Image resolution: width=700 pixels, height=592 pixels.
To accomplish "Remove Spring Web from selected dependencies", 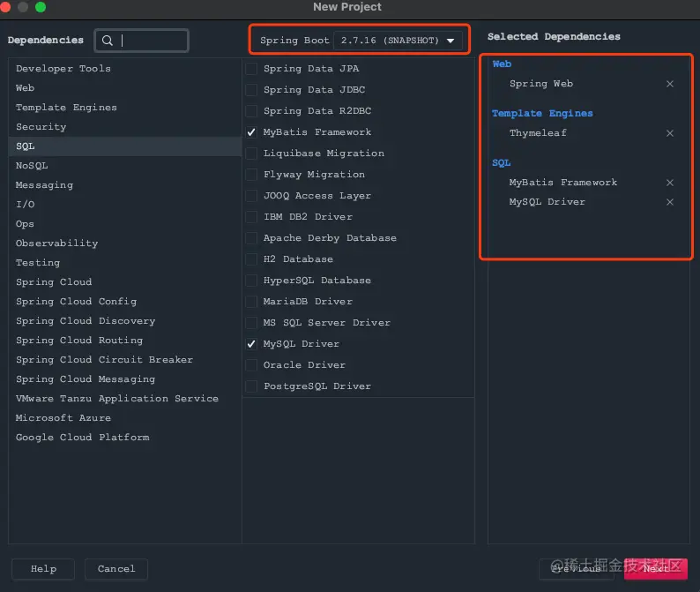I will pyautogui.click(x=670, y=84).
